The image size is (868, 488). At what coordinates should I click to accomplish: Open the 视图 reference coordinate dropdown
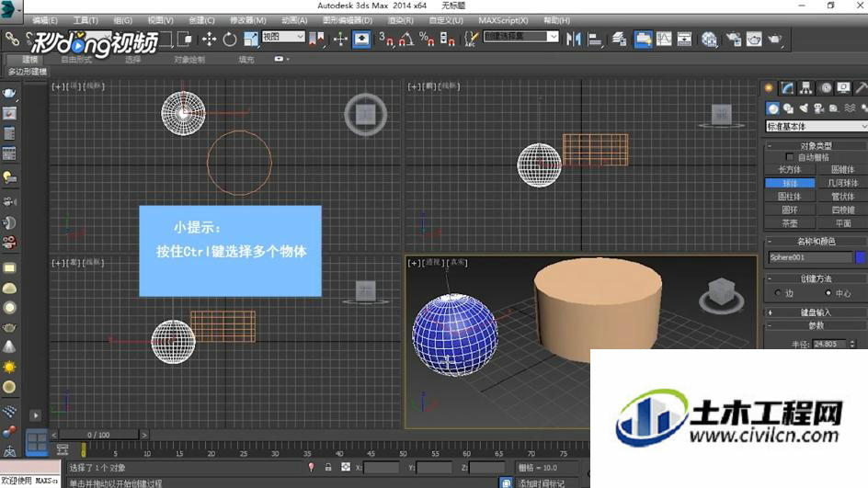click(283, 37)
